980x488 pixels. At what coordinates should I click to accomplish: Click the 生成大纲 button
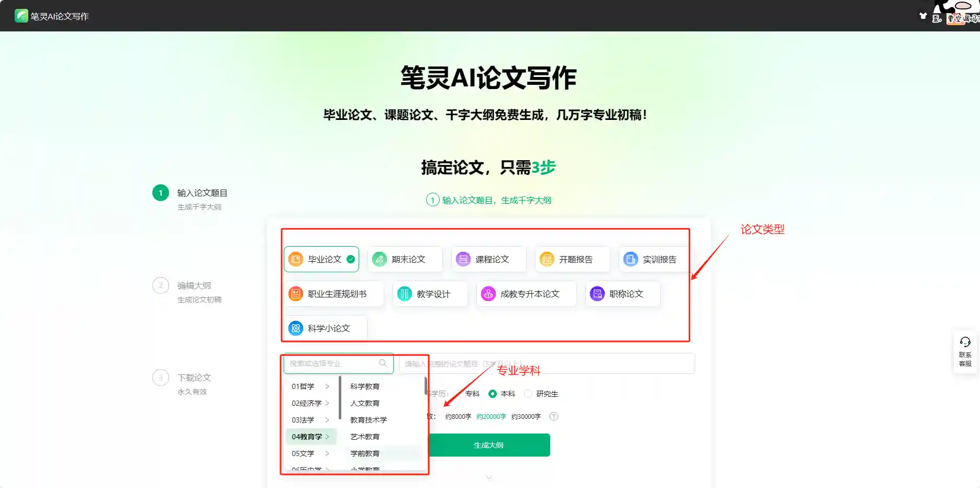(489, 445)
